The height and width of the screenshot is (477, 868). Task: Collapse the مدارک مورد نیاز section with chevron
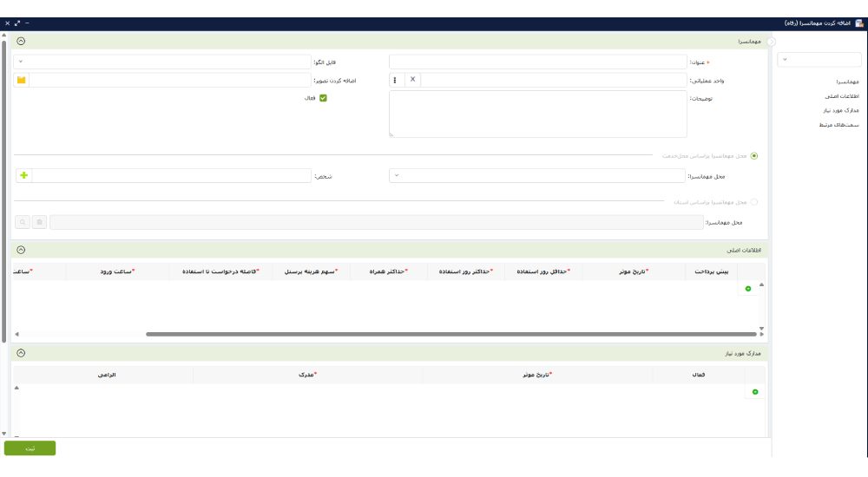coord(21,352)
